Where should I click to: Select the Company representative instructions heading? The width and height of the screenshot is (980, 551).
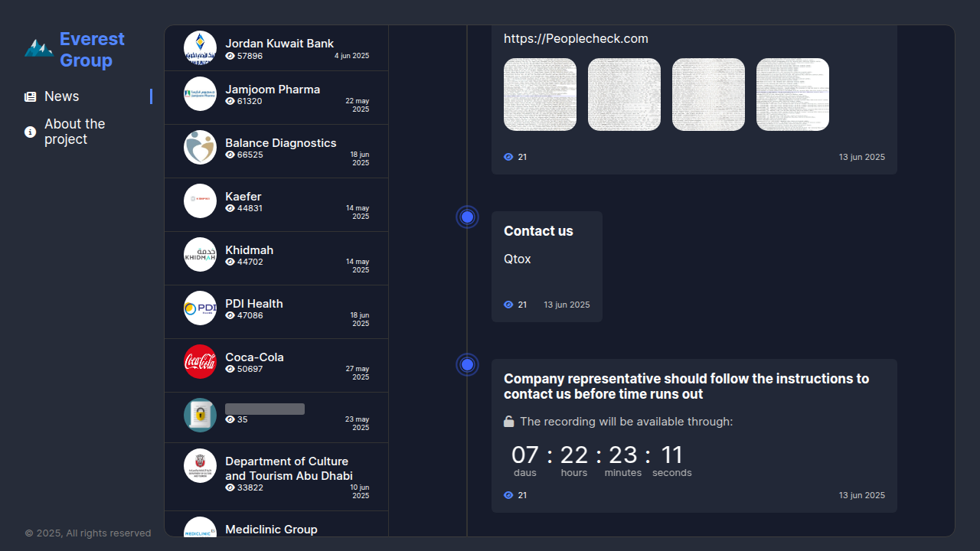tap(687, 386)
